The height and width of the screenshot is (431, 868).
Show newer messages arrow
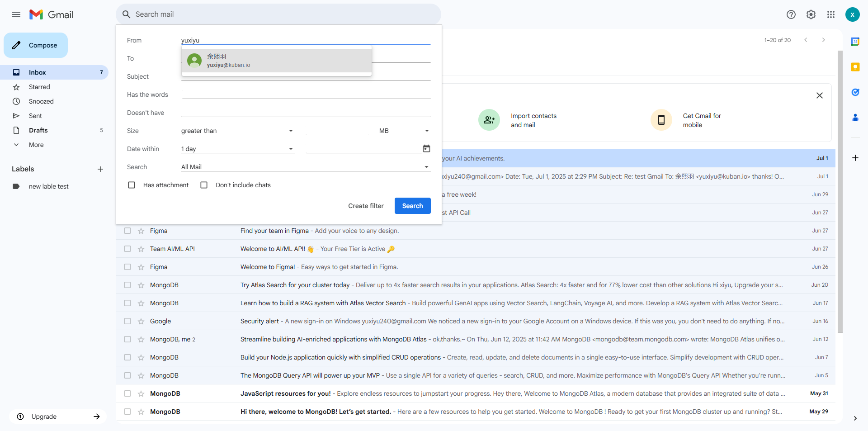(806, 40)
